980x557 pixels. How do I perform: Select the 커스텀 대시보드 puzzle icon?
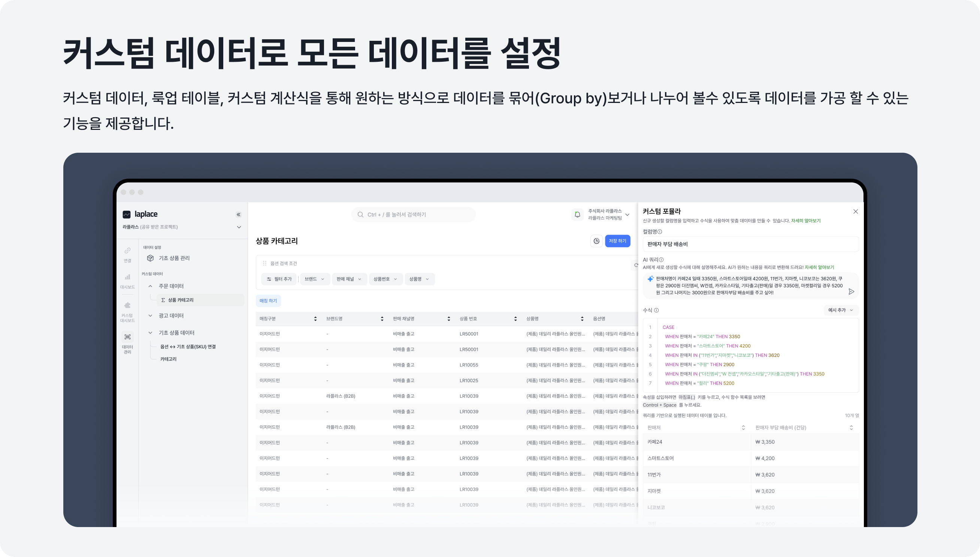[x=127, y=305]
